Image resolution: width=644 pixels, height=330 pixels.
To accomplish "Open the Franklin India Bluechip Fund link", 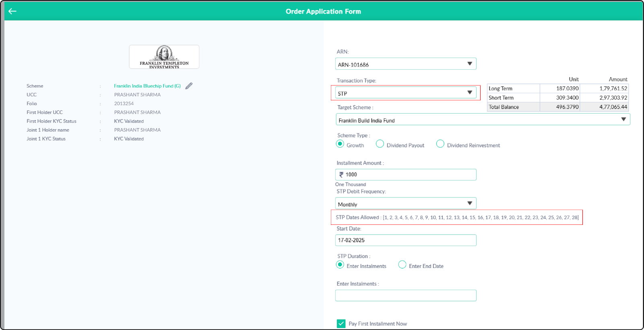I will [147, 86].
